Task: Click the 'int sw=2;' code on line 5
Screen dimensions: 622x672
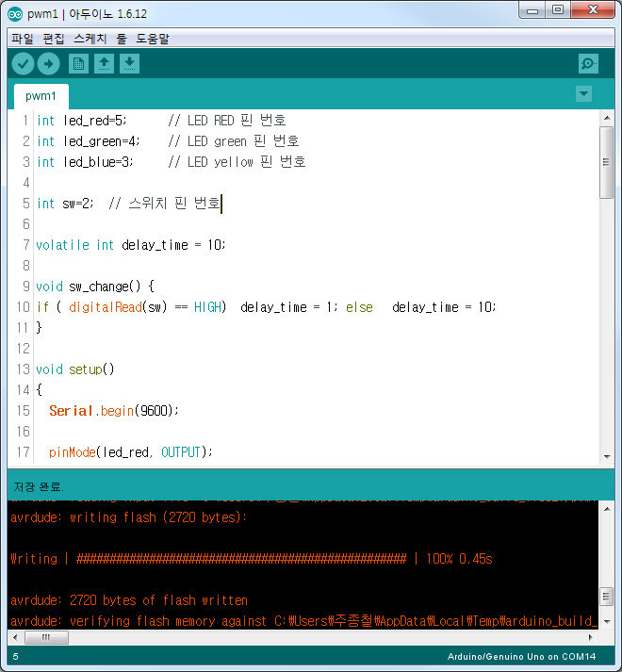Action: click(x=65, y=204)
